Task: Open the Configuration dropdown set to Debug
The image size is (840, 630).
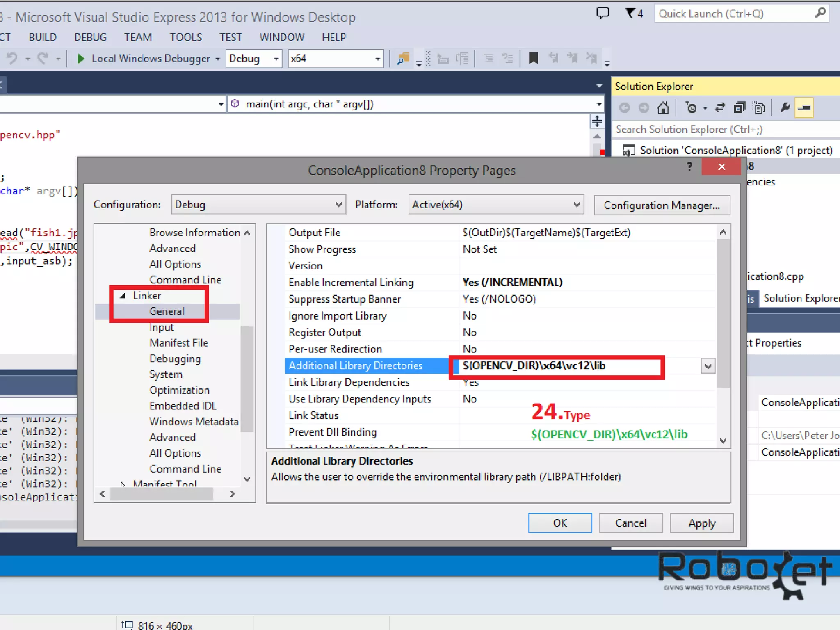Action: coord(258,205)
